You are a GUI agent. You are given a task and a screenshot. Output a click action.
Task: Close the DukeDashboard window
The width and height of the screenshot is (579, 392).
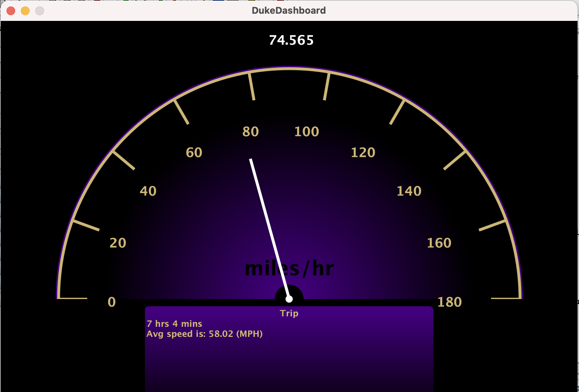click(x=11, y=11)
